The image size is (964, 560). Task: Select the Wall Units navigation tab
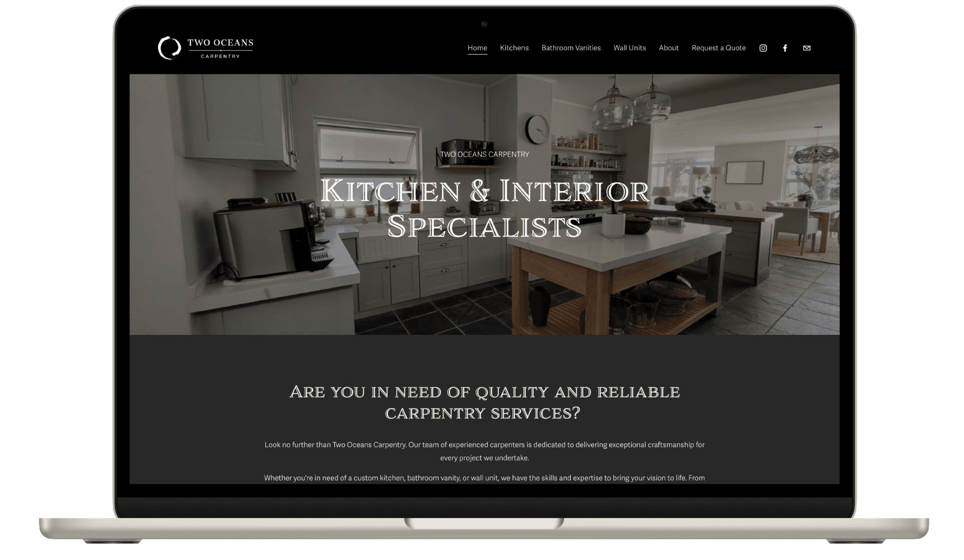click(629, 48)
